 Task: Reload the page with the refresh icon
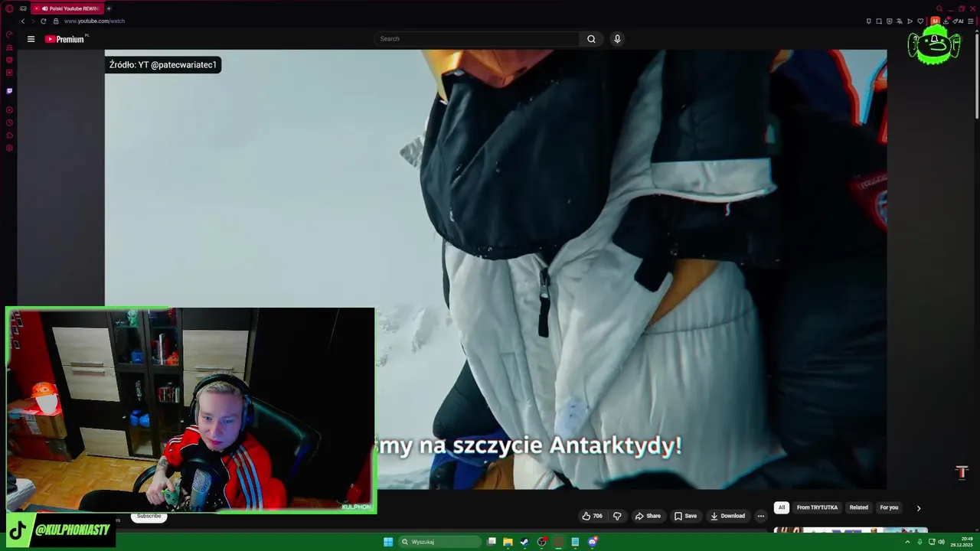pos(43,21)
